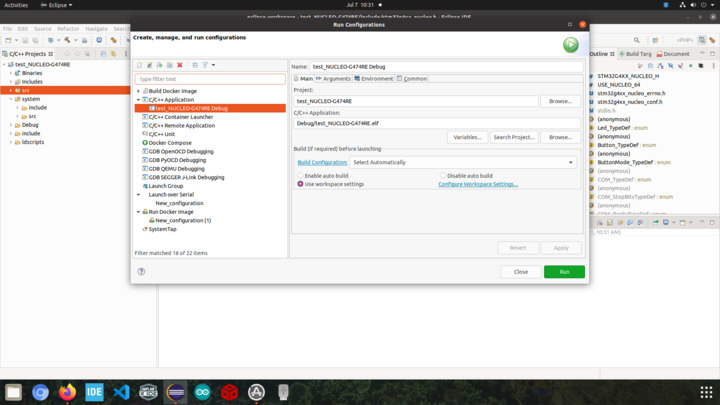The width and height of the screenshot is (720, 405).
Task: Switch to the Common tab
Action: click(412, 79)
